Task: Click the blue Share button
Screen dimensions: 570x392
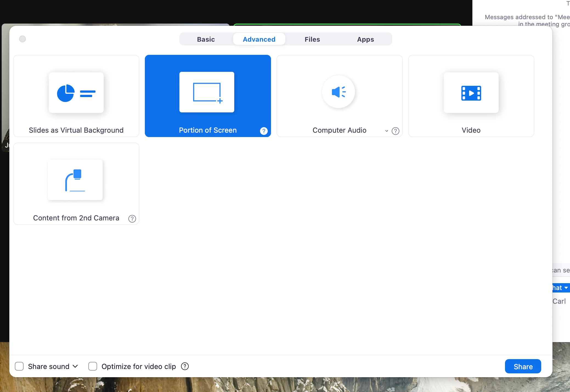Action: point(523,367)
